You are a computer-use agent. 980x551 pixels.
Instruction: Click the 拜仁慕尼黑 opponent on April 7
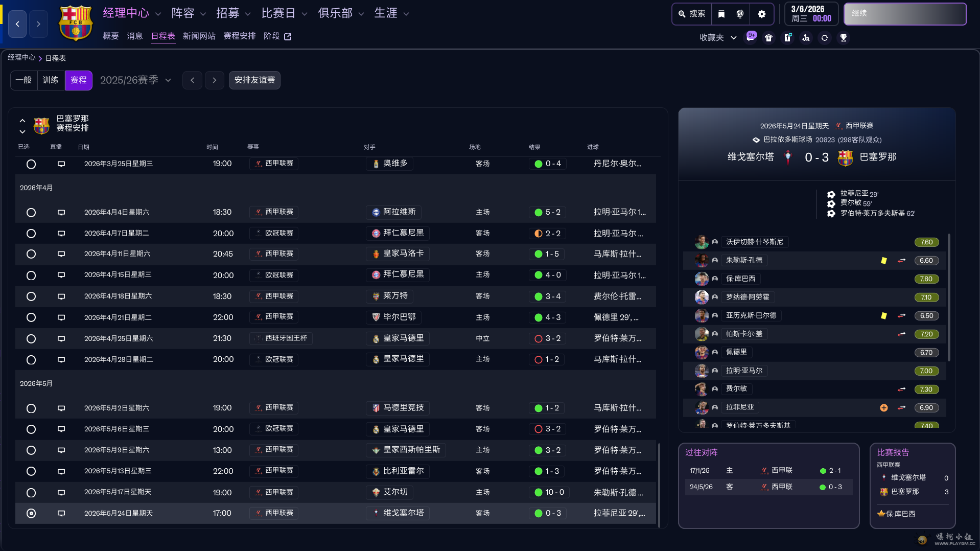[x=398, y=233]
